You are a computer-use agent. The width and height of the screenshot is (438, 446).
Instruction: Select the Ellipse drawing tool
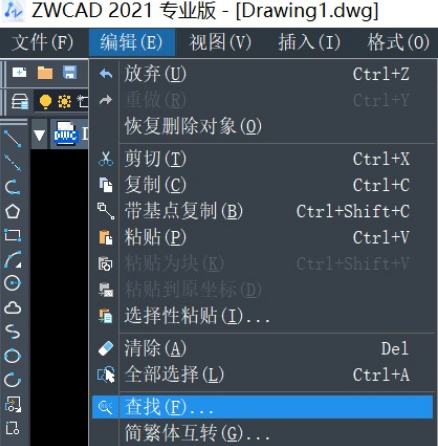point(12,356)
